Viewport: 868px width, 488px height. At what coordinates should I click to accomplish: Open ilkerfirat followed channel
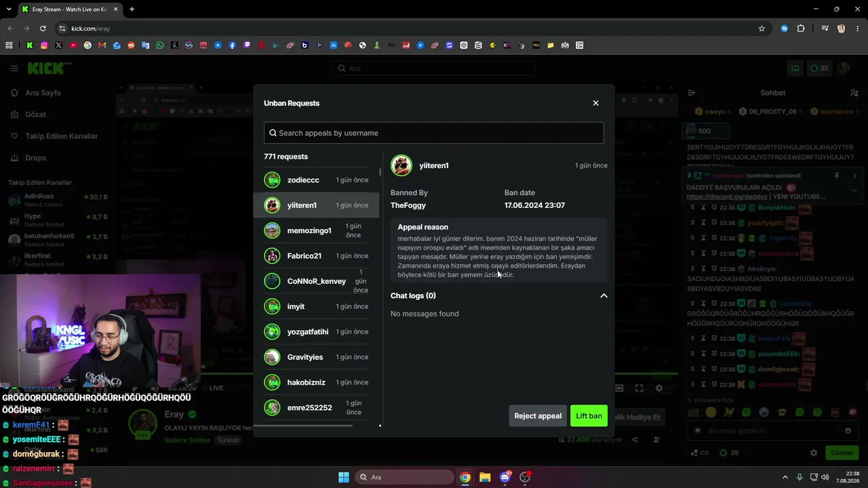tap(58, 259)
